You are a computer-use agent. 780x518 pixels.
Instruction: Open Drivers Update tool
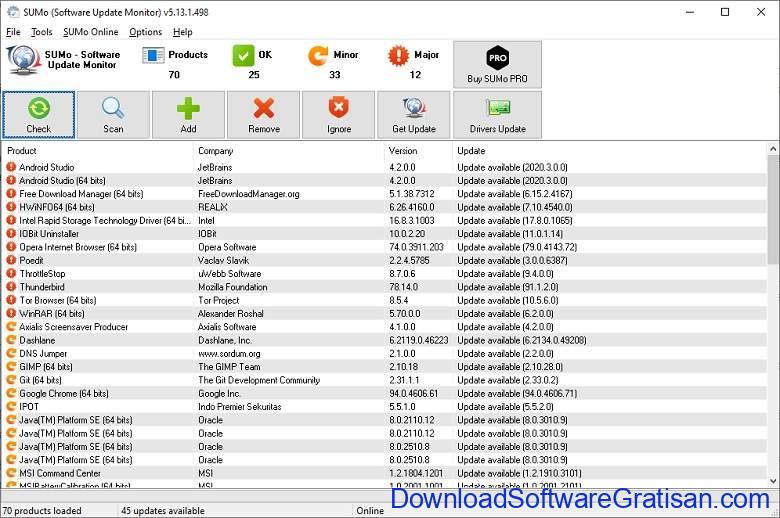click(x=497, y=114)
